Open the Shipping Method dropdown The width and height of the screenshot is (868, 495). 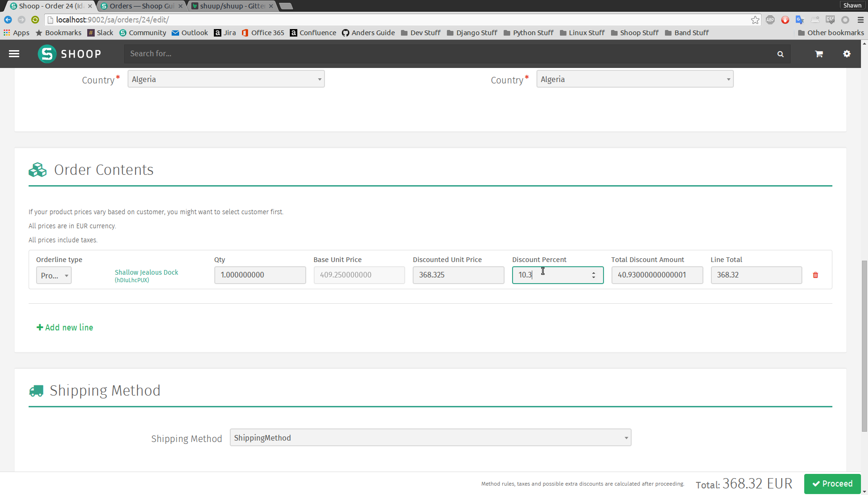point(430,438)
